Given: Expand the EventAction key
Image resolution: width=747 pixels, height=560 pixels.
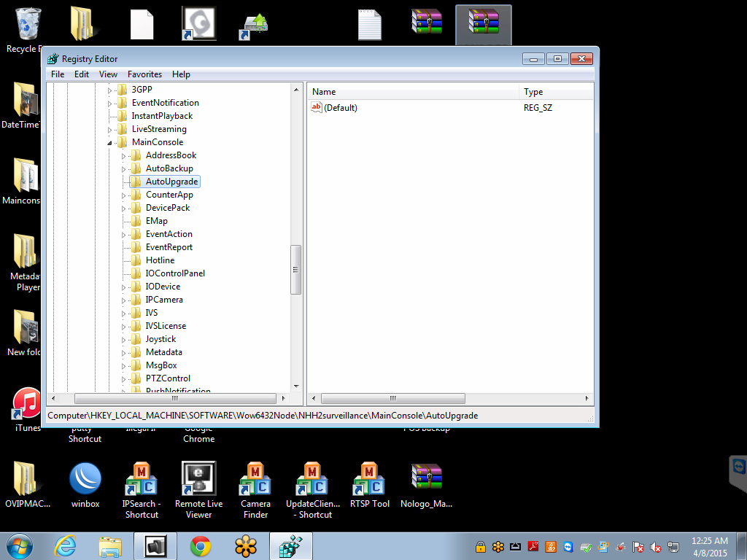Looking at the screenshot, I should tap(123, 235).
